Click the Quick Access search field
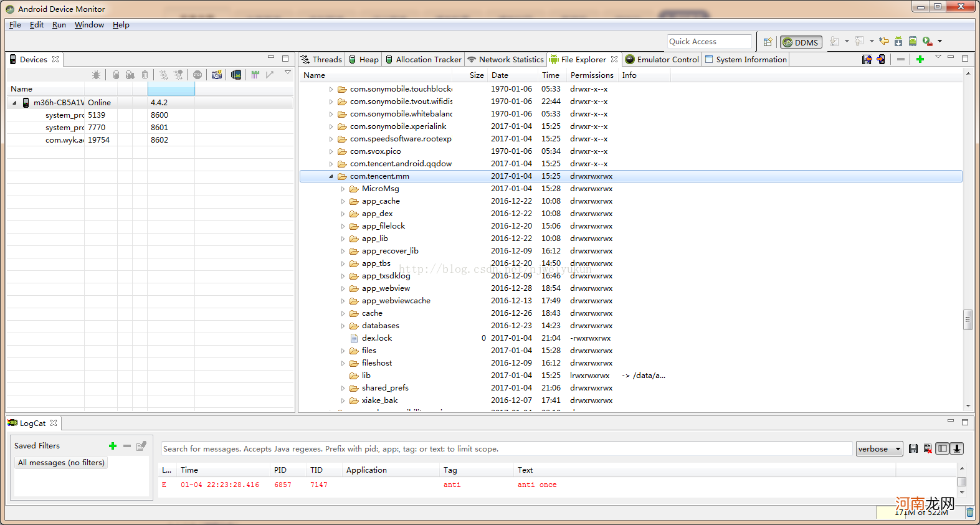This screenshot has width=980, height=525. (710, 42)
